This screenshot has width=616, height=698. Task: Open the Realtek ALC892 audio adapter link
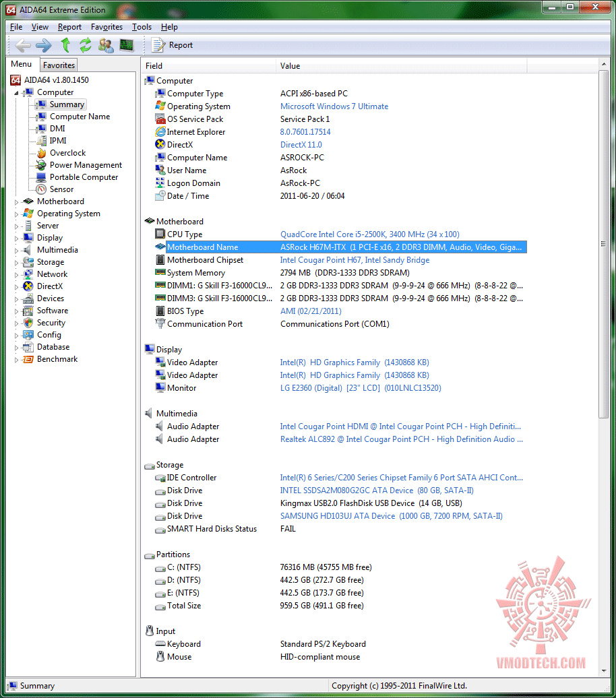coord(401,439)
